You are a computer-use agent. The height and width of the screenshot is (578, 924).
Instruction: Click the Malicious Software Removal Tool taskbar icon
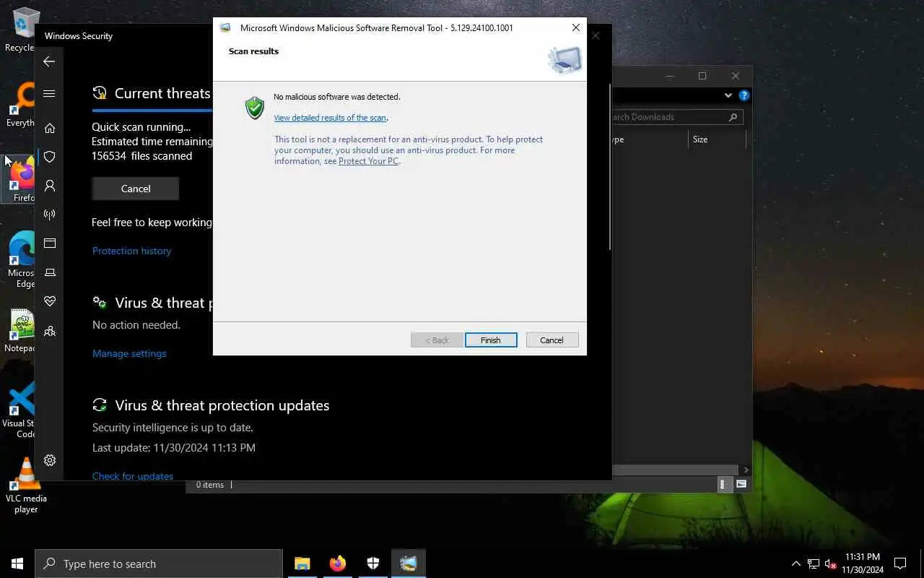click(x=409, y=564)
